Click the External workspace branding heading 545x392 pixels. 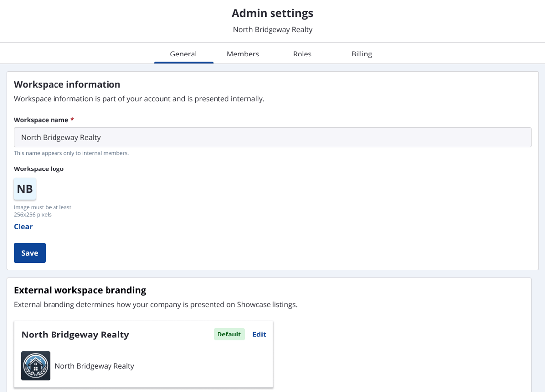80,290
